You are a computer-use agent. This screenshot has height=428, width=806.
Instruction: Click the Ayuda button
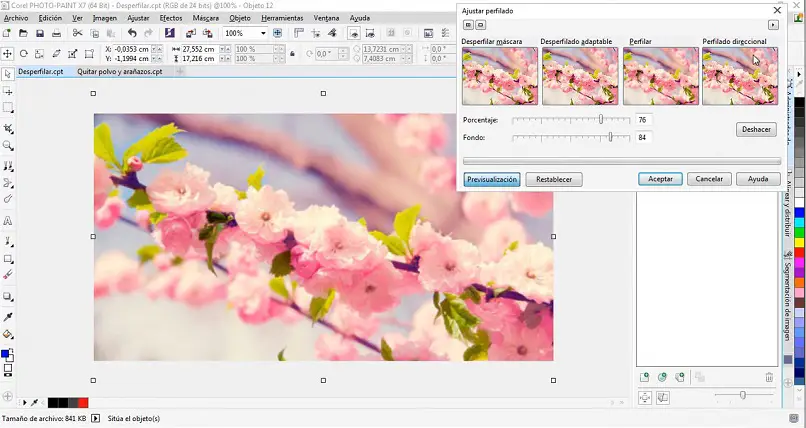758,179
